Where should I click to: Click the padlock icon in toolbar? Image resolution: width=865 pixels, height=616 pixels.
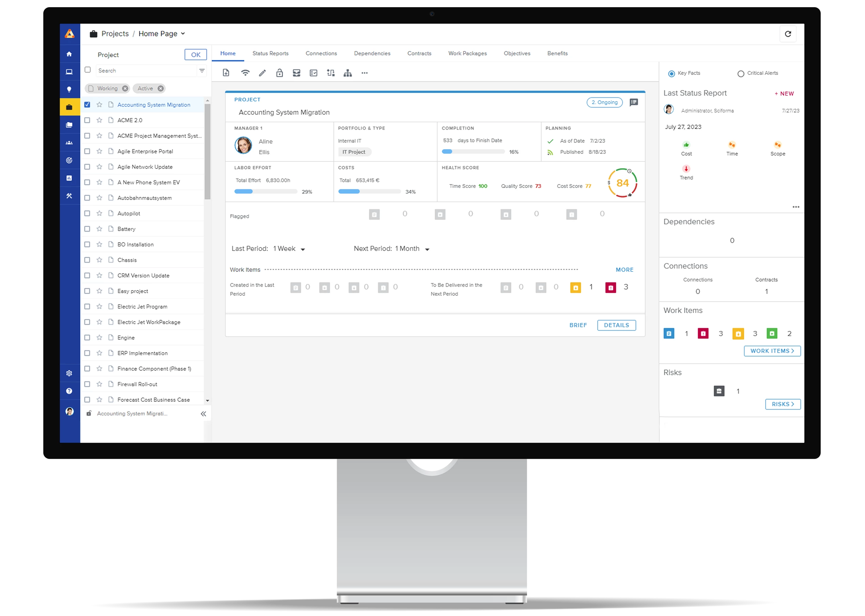pos(280,73)
